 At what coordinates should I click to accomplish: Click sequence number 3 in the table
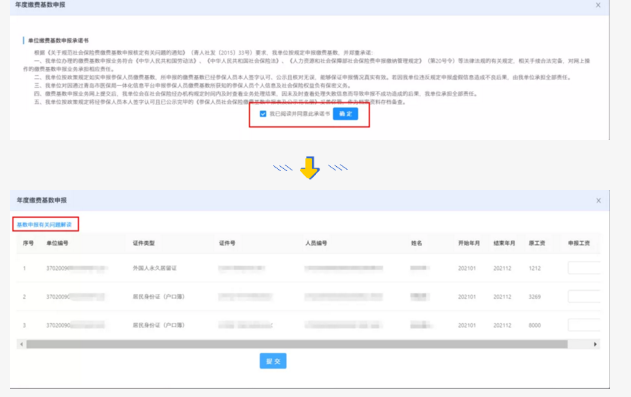point(25,325)
